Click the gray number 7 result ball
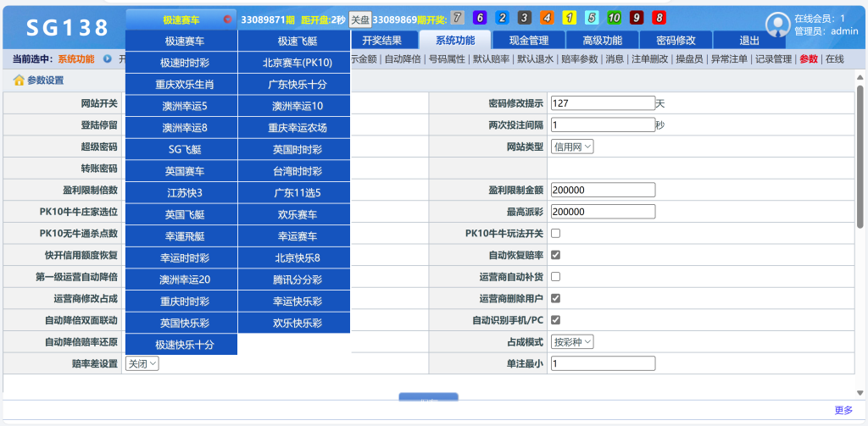 pyautogui.click(x=457, y=18)
